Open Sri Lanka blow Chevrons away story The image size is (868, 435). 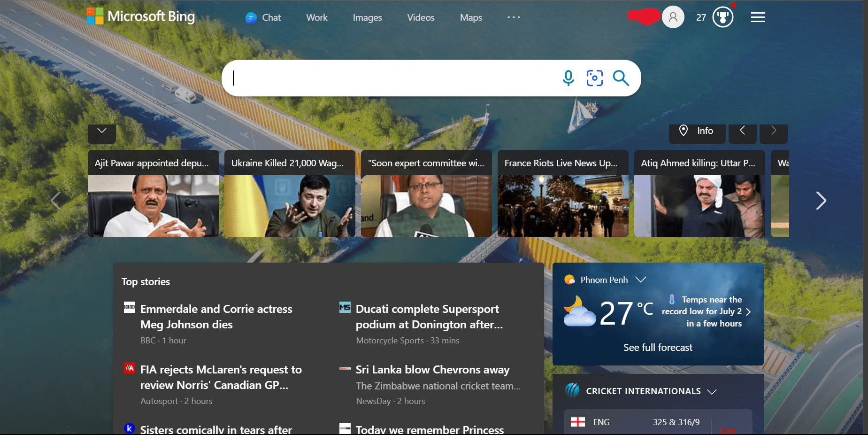pos(432,370)
